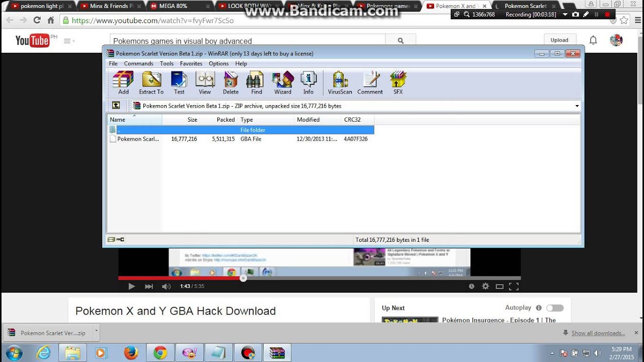Click the video progress scrubber handle
The width and height of the screenshot is (644, 362).
(243, 278)
